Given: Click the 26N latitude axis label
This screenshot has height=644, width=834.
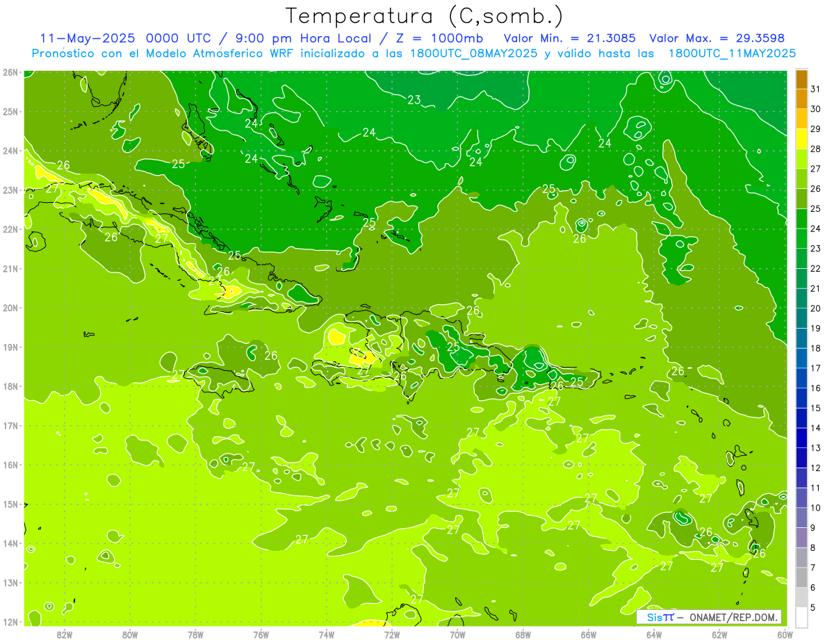Looking at the screenshot, I should [10, 72].
